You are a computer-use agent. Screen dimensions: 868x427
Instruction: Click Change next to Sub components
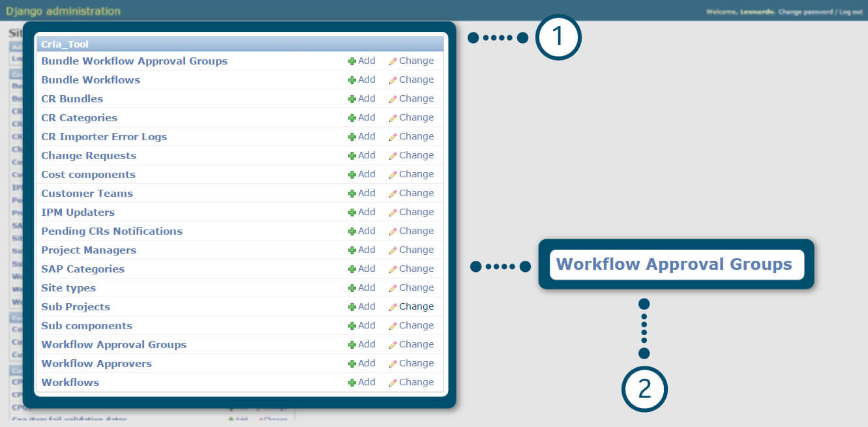[415, 326]
